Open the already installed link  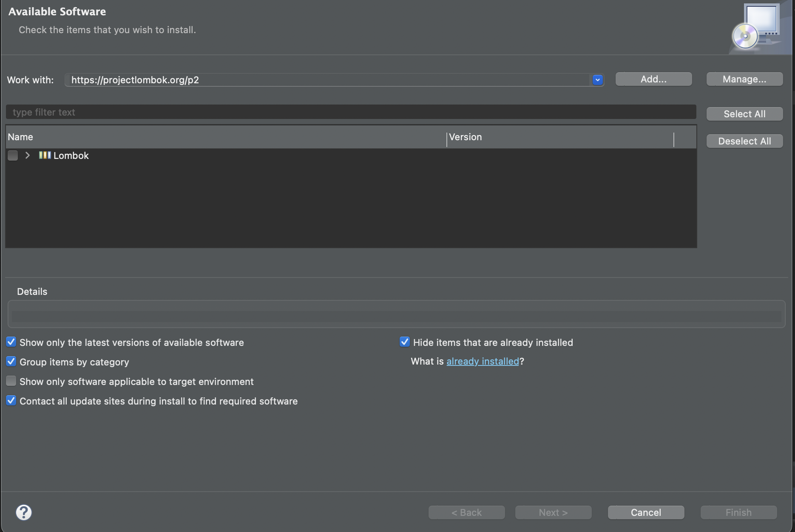pos(483,361)
